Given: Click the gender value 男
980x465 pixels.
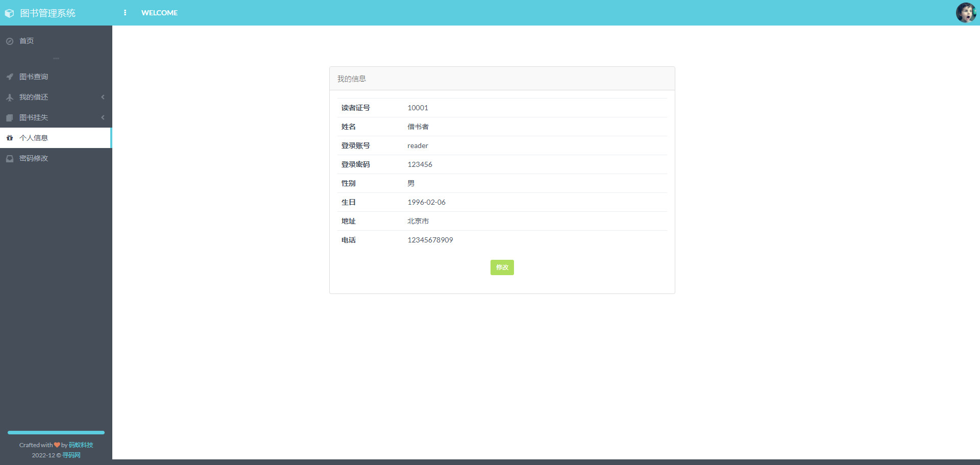Looking at the screenshot, I should click(x=411, y=183).
